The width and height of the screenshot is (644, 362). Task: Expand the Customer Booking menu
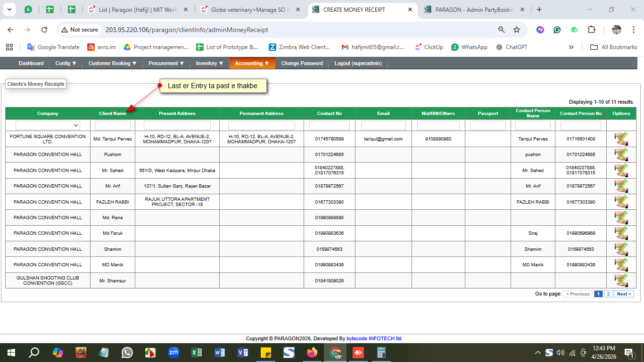click(112, 63)
